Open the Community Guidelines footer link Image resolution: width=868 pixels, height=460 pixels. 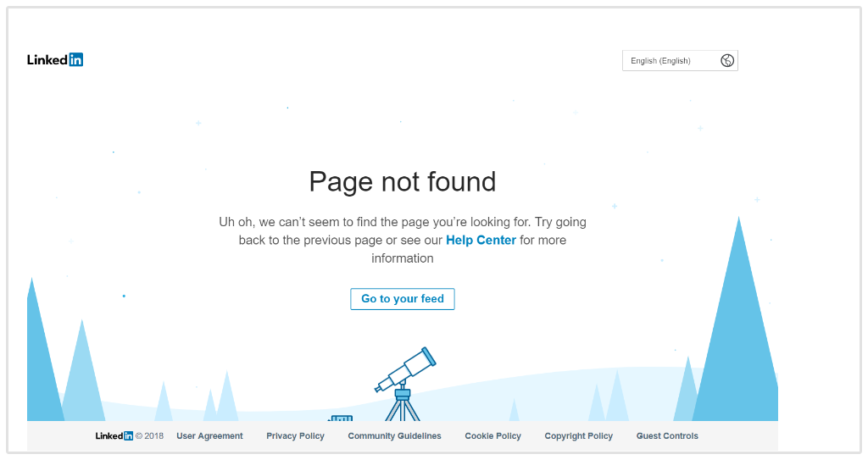click(395, 436)
